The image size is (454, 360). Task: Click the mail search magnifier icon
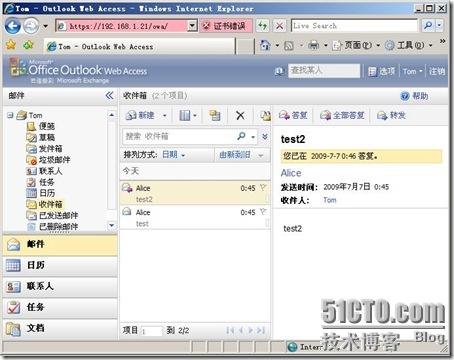coord(241,136)
